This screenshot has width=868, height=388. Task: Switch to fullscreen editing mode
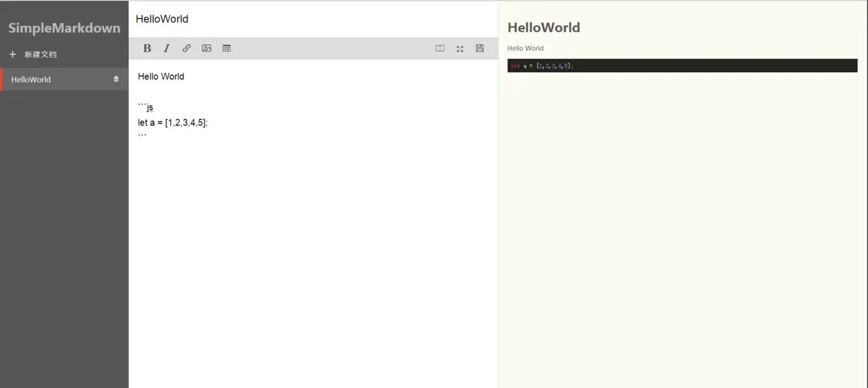tap(460, 48)
